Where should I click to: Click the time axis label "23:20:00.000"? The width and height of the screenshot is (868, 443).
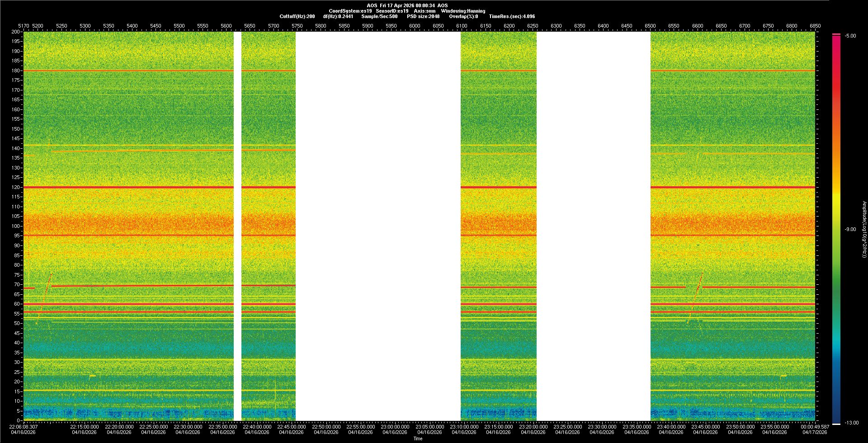coord(533,427)
